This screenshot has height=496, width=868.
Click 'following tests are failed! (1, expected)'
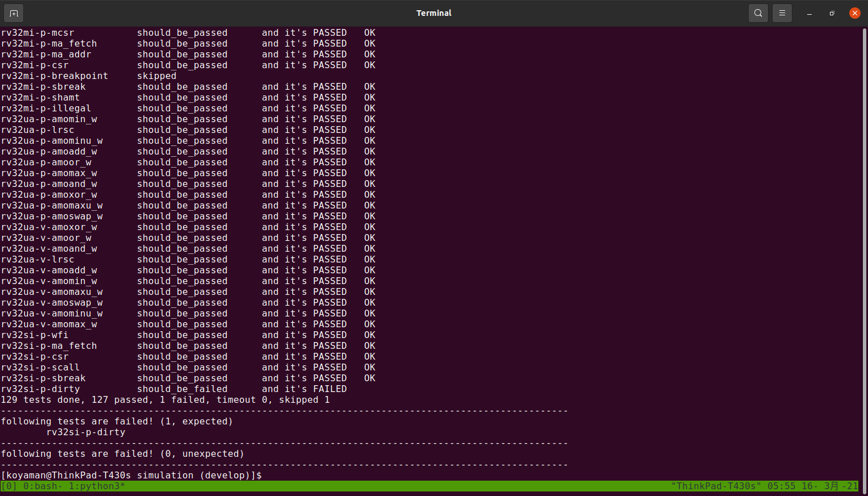click(116, 422)
